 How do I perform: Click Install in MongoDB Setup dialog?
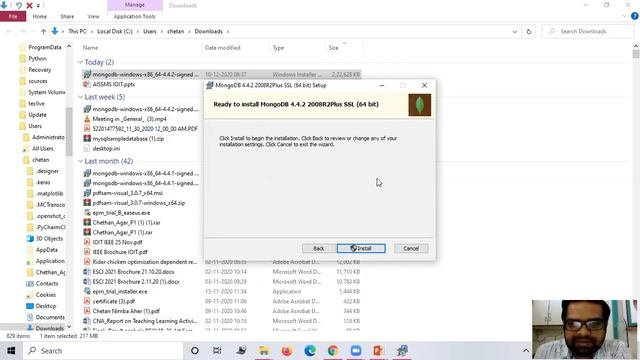coord(361,248)
